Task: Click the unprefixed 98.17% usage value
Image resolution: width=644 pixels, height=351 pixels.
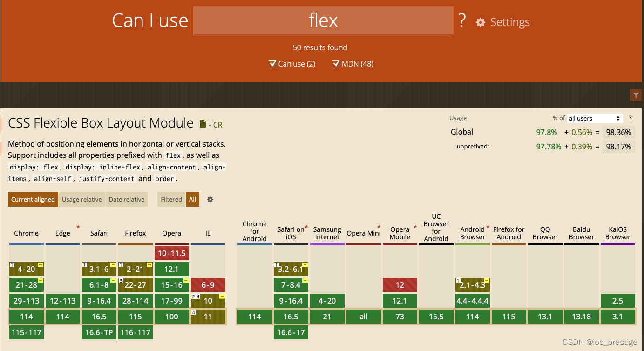Action: pyautogui.click(x=618, y=147)
